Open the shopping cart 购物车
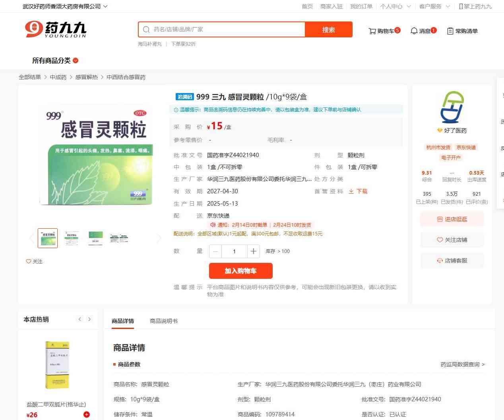The image size is (504, 420). click(x=384, y=31)
